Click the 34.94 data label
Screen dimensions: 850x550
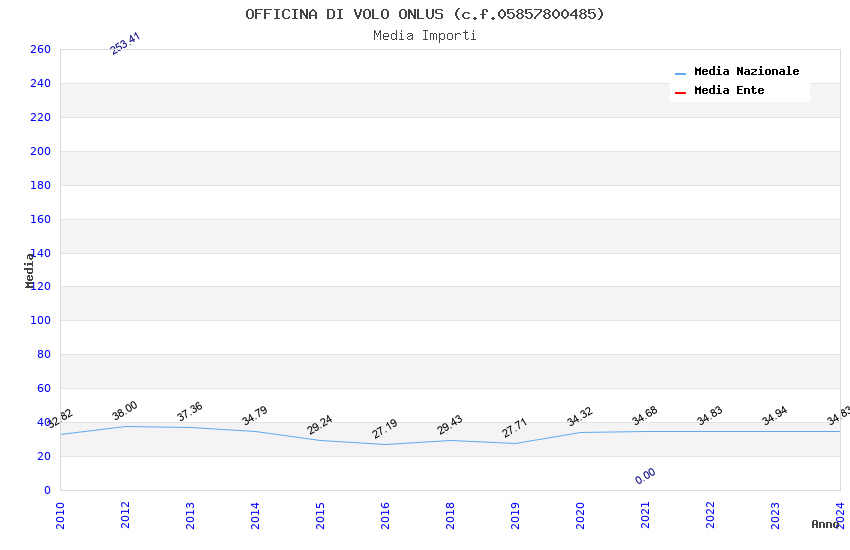click(775, 416)
